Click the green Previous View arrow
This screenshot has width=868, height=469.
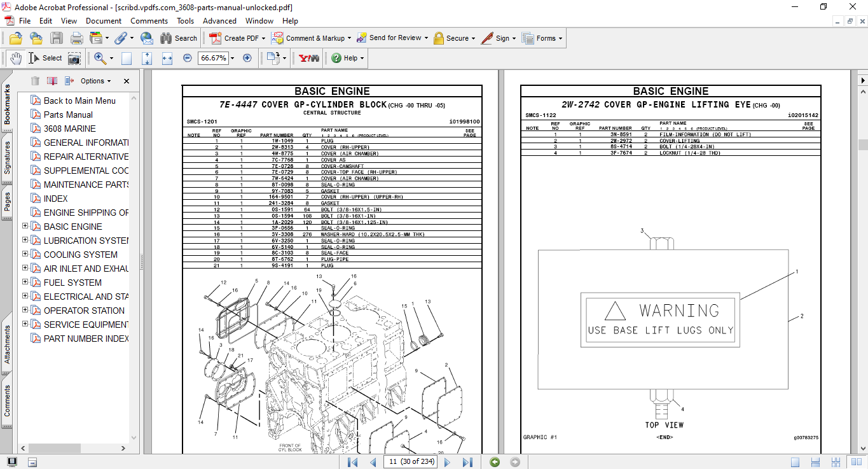click(x=495, y=462)
